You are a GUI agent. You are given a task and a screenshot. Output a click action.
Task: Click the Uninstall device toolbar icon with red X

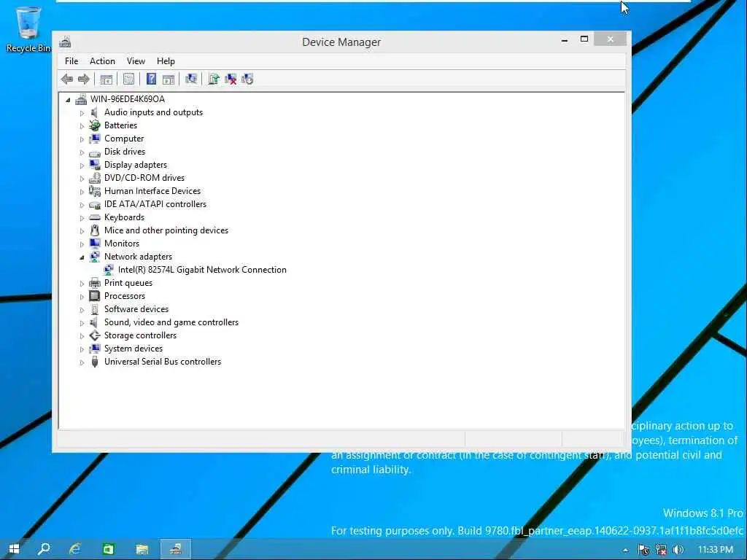point(231,79)
